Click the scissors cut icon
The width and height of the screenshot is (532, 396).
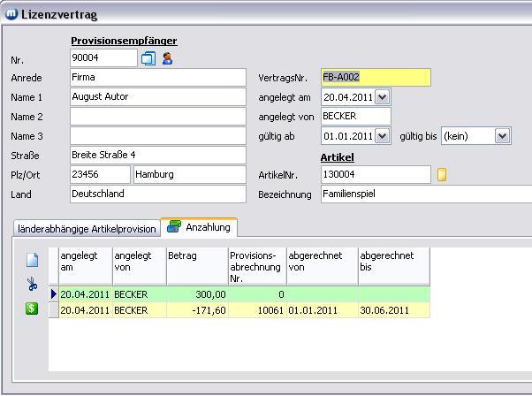(32, 285)
